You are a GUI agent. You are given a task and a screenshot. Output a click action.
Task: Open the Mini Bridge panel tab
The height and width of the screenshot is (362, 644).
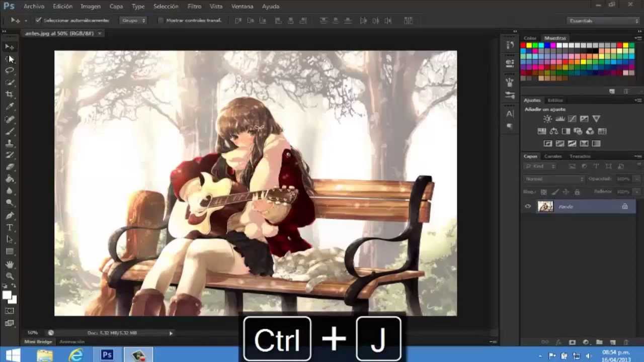tap(38, 342)
